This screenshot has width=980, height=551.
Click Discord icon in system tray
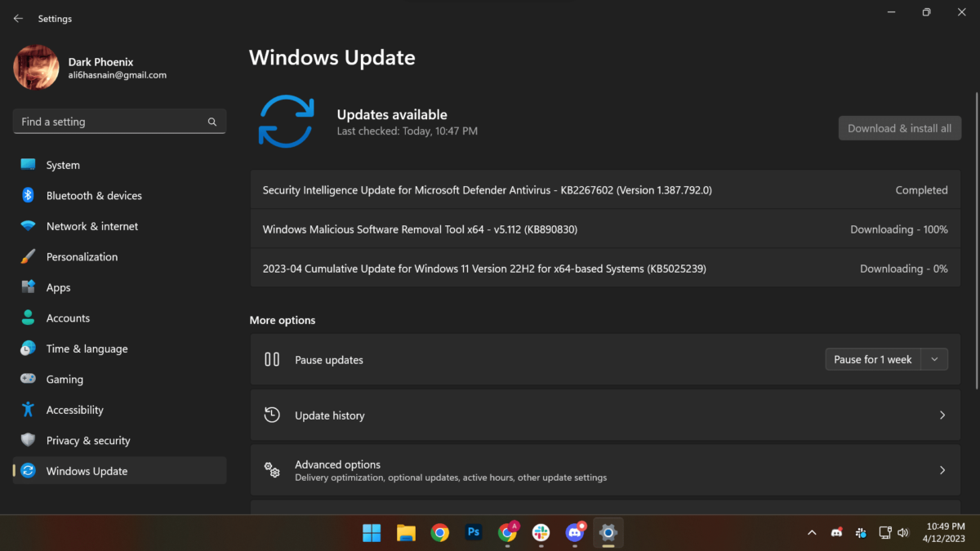tap(836, 532)
